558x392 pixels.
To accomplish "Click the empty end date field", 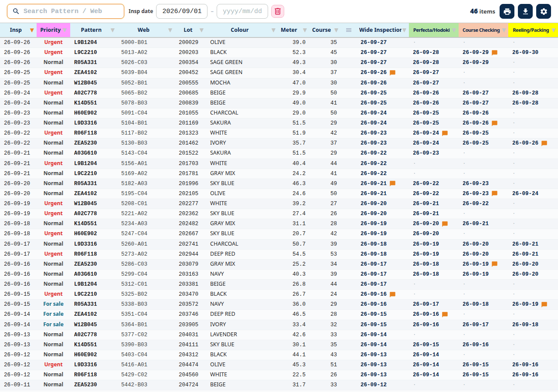I will 242,11.
